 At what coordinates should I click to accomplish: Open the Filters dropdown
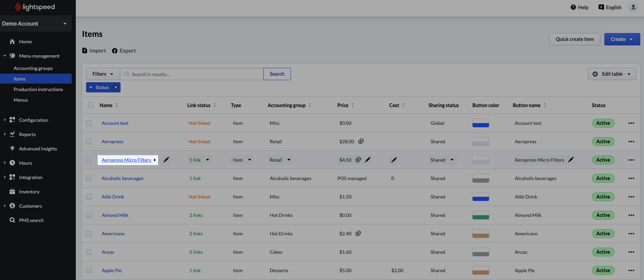pos(103,74)
